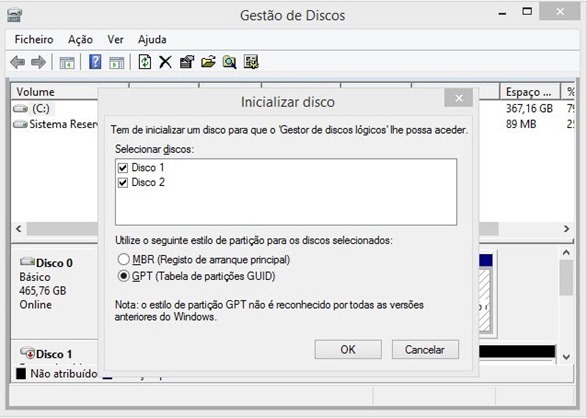Toggle the action pane toolbar icon
This screenshot has height=418, width=587.
(x=116, y=62)
